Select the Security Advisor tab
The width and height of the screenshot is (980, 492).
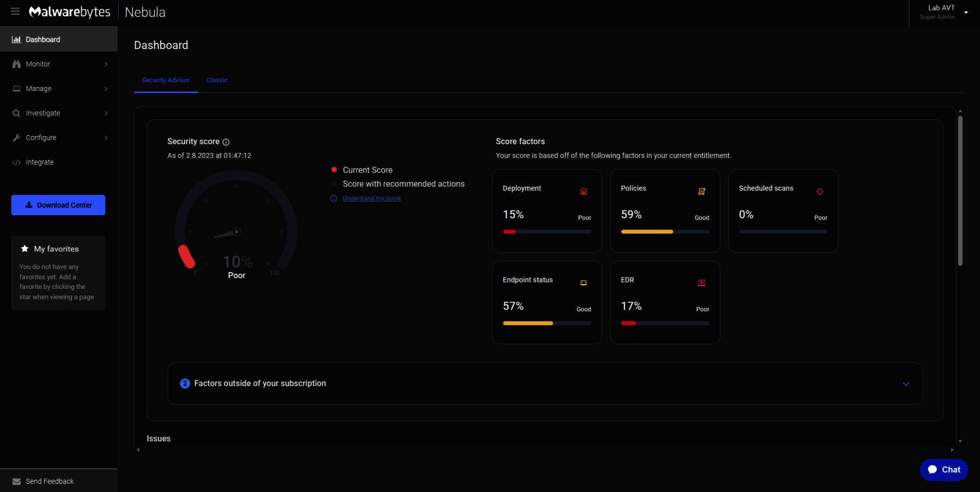[166, 80]
